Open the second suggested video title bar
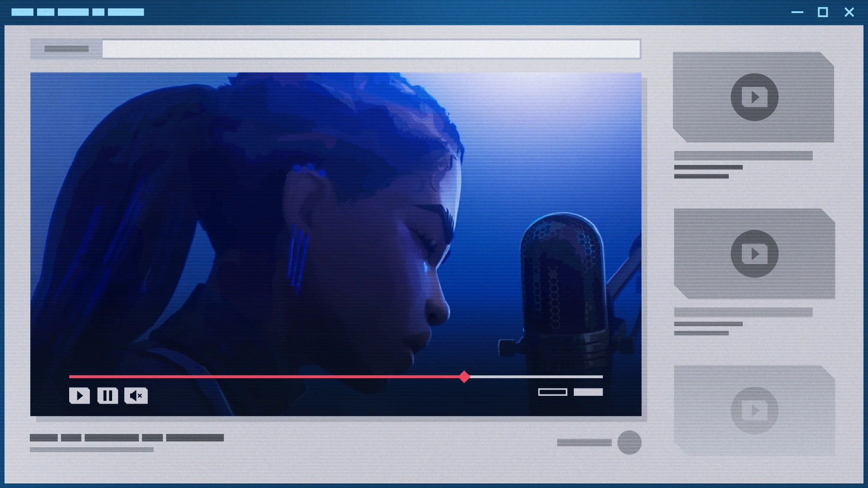Image resolution: width=868 pixels, height=488 pixels. (x=743, y=312)
